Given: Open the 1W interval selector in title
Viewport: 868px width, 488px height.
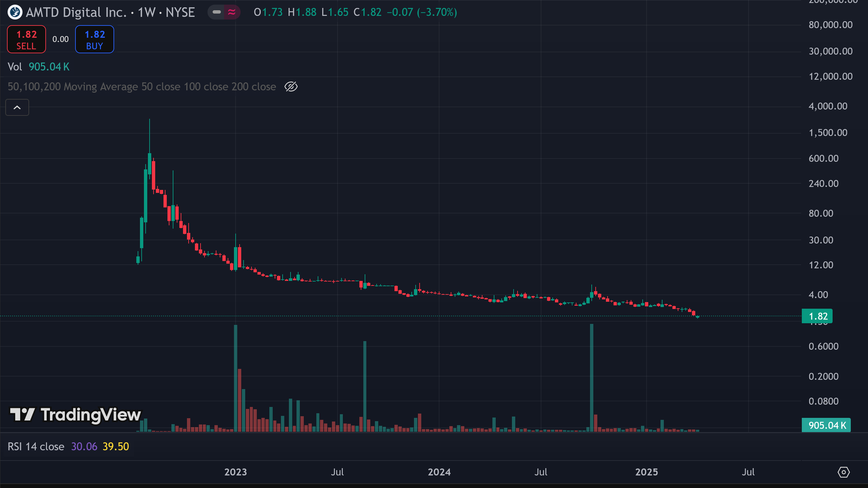Looking at the screenshot, I should click(x=147, y=13).
